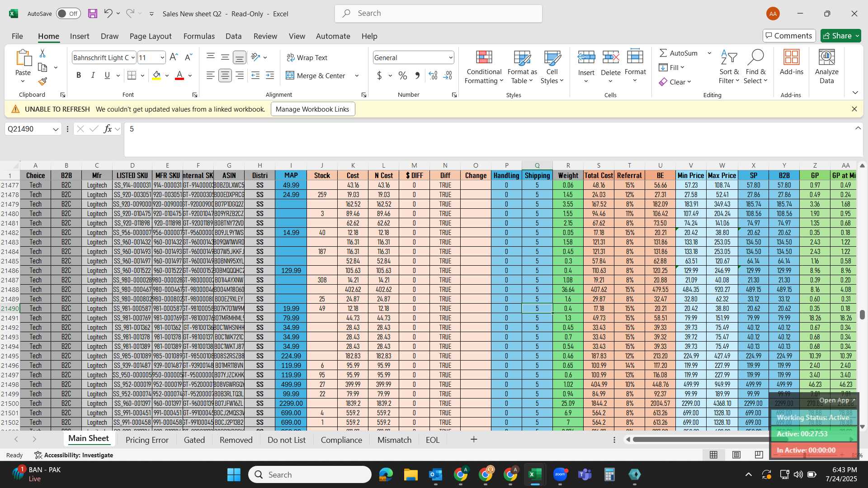Click the Analyze Data icon
The image size is (868, 488).
(x=826, y=67)
